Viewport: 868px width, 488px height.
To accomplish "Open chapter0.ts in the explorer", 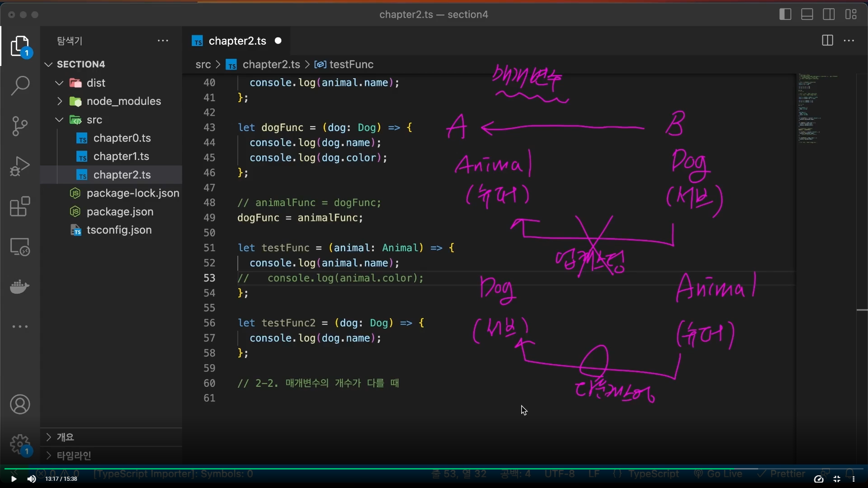I will click(x=122, y=138).
